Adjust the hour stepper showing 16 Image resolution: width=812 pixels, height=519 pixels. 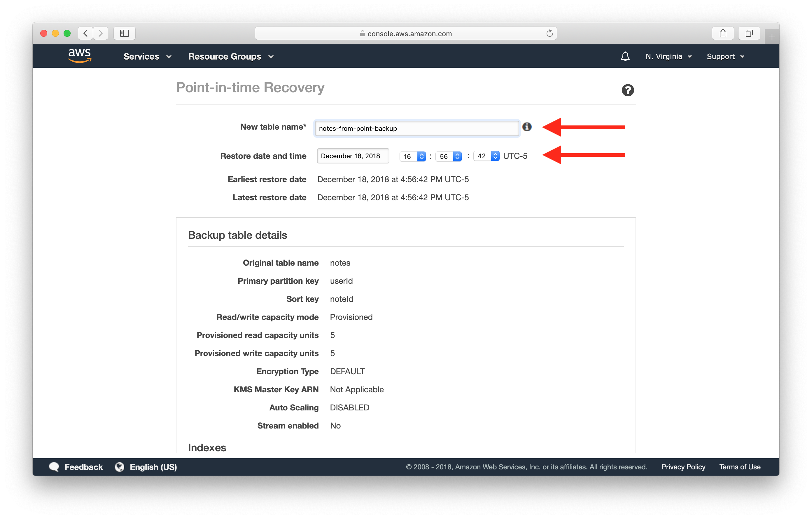(x=421, y=156)
